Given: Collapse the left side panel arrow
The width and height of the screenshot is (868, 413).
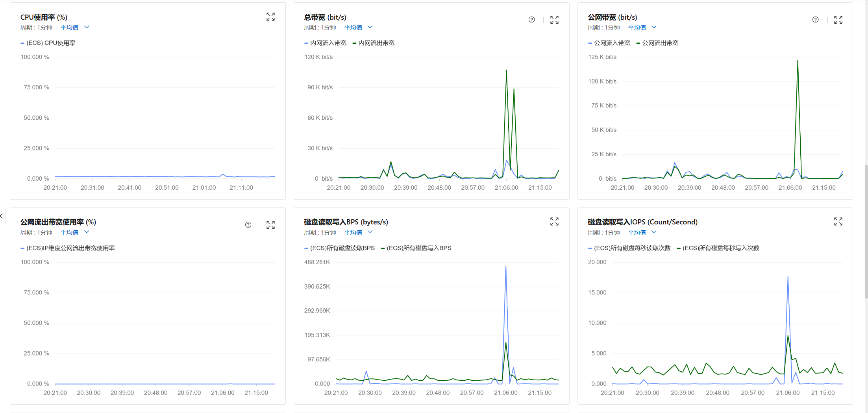Looking at the screenshot, I should [2, 216].
